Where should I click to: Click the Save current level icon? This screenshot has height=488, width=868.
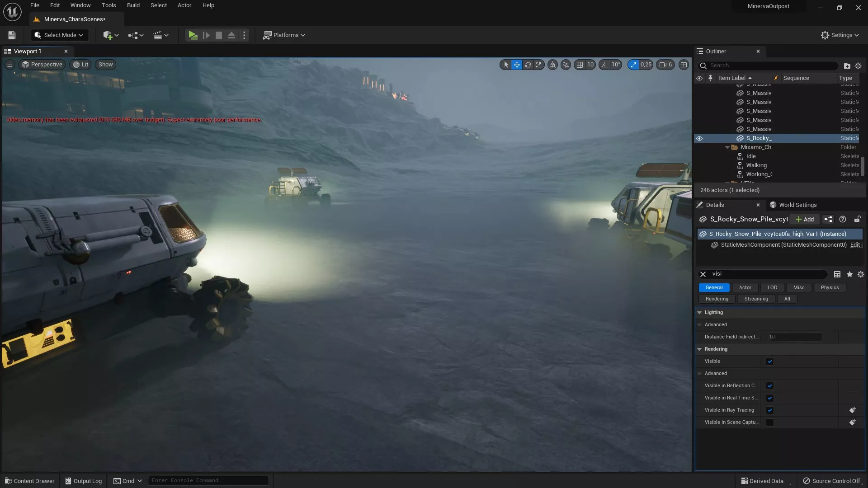[x=12, y=35]
